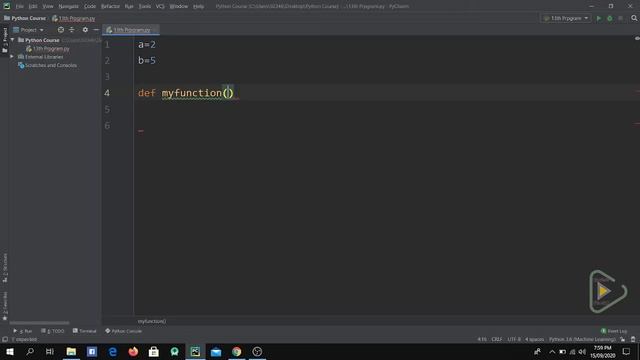
Task: Click red error stripe marker beside line 4
Action: tap(637, 91)
